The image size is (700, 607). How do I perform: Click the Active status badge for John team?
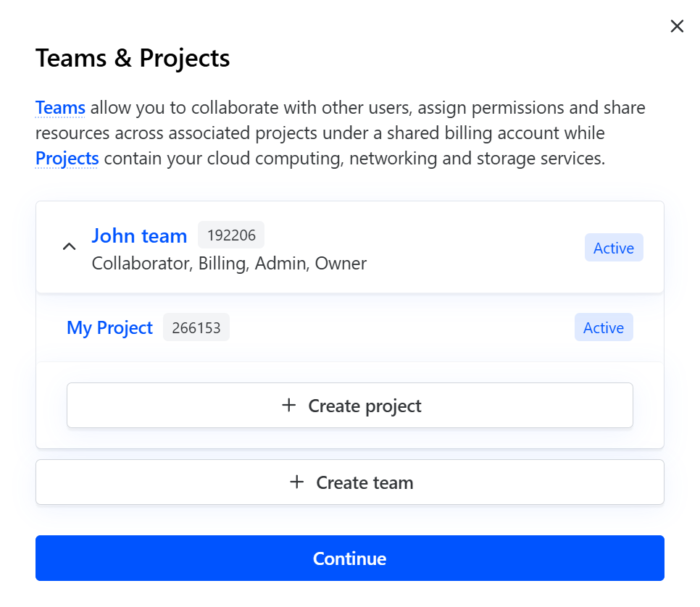pos(613,248)
